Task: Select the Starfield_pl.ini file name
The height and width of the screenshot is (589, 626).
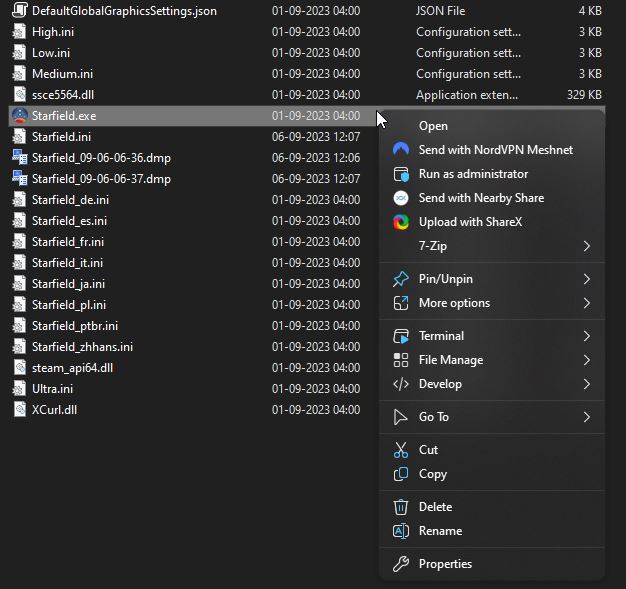Action: point(69,305)
